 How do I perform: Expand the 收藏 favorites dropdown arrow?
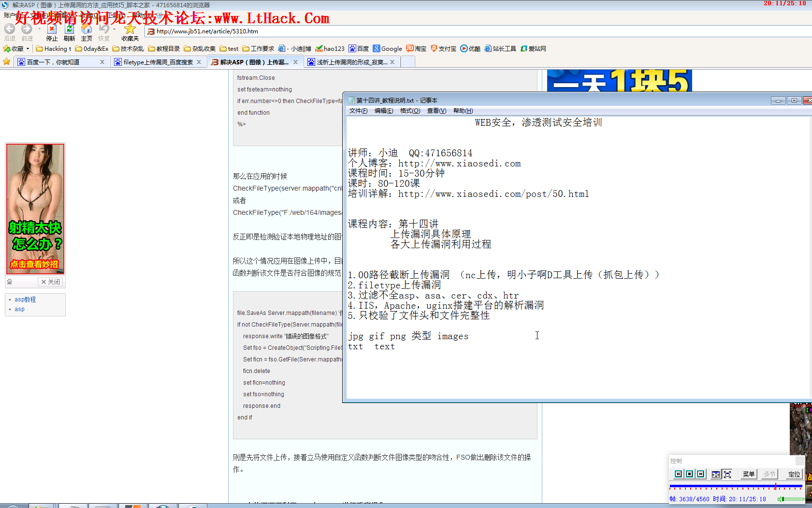[28, 48]
